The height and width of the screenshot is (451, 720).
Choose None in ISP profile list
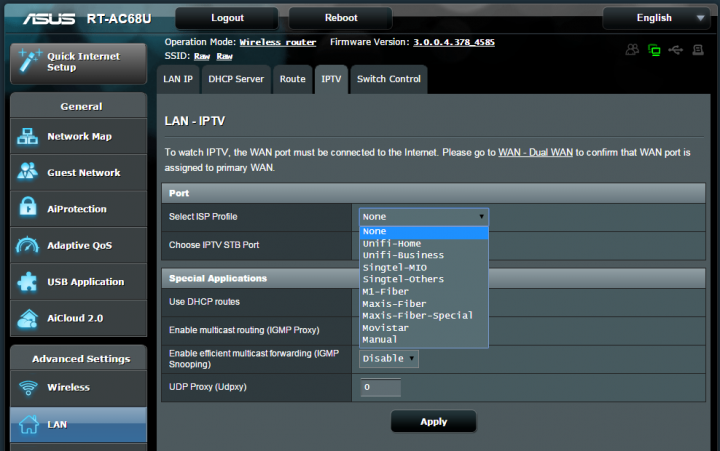[423, 231]
